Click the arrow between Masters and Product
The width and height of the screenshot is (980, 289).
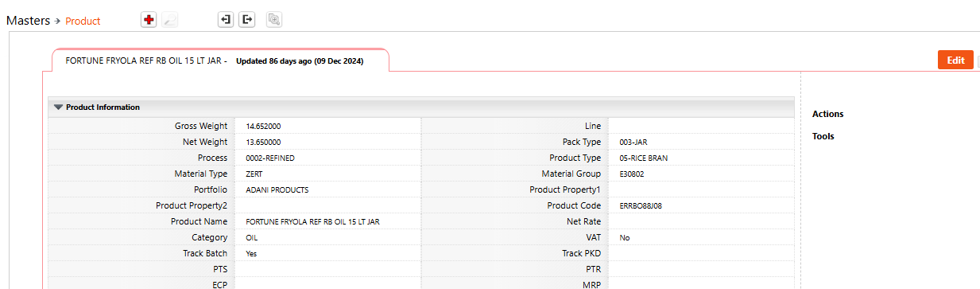[x=58, y=21]
